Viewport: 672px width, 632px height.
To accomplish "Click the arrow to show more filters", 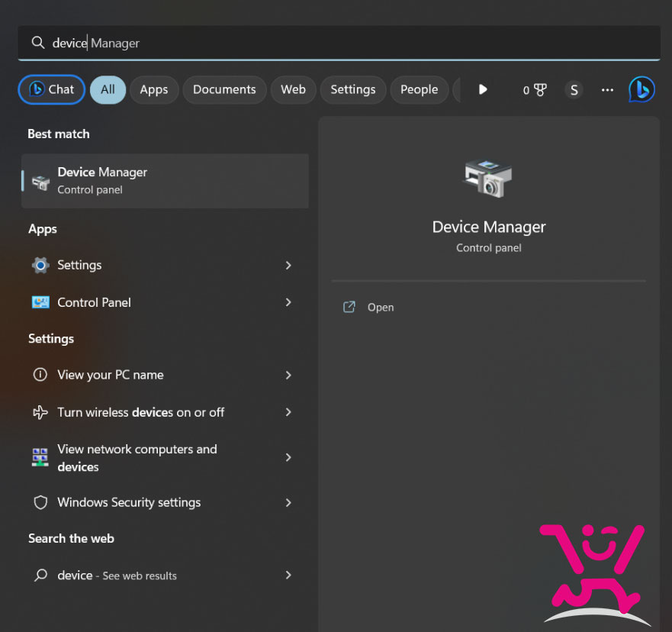I will pyautogui.click(x=483, y=89).
